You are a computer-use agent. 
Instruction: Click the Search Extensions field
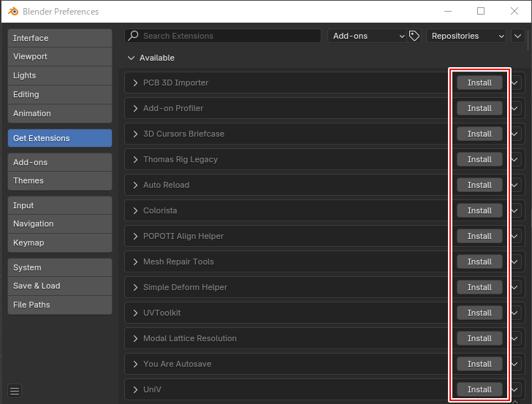pyautogui.click(x=227, y=36)
